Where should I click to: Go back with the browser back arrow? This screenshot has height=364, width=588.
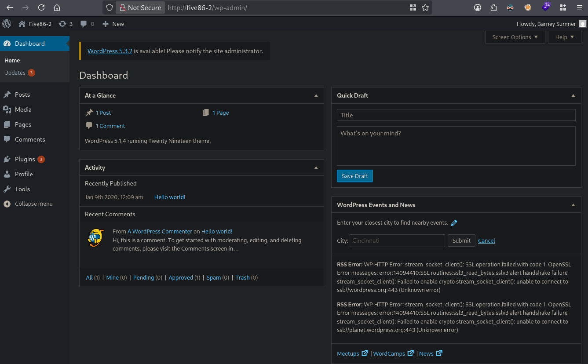(x=10, y=7)
